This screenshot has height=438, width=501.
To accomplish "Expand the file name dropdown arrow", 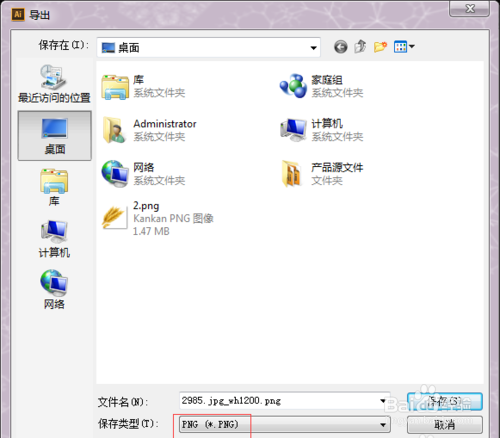I will tap(383, 401).
